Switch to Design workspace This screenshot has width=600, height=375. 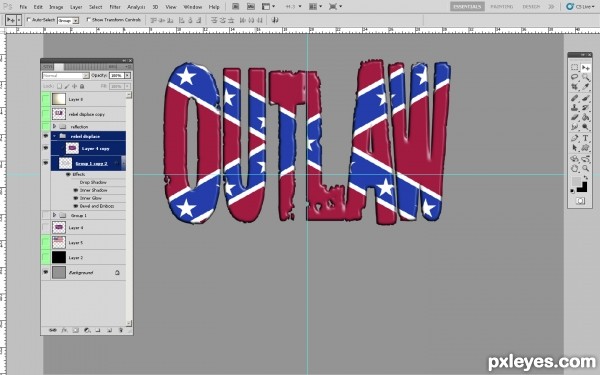[531, 7]
